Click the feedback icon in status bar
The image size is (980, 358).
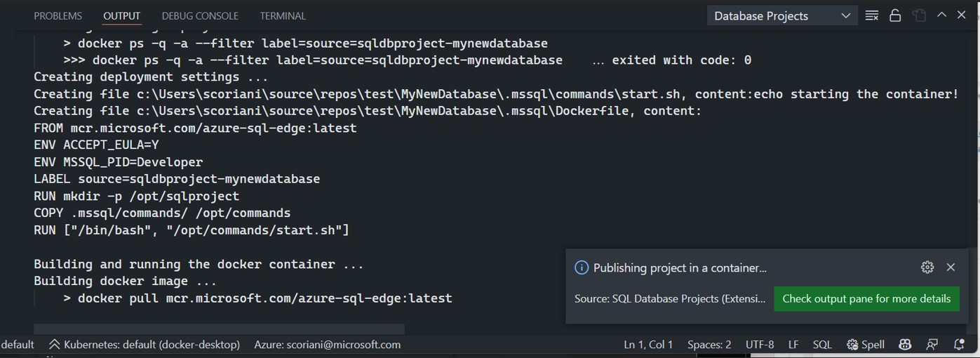pyautogui.click(x=932, y=345)
